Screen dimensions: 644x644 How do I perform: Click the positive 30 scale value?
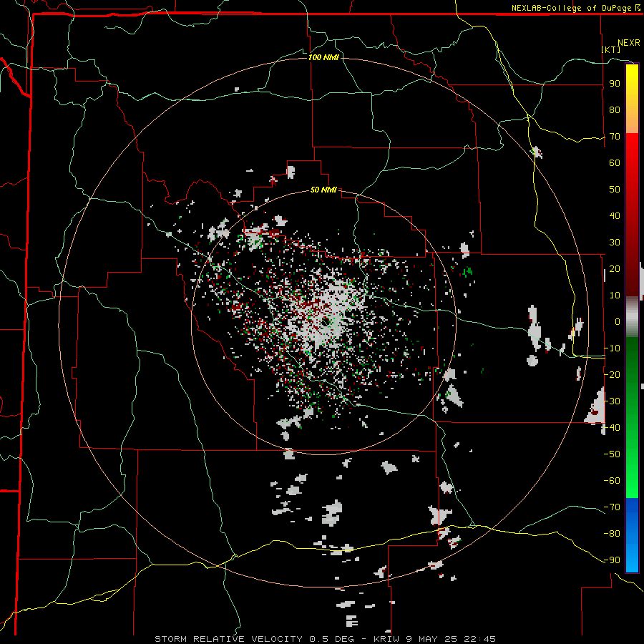pos(615,243)
